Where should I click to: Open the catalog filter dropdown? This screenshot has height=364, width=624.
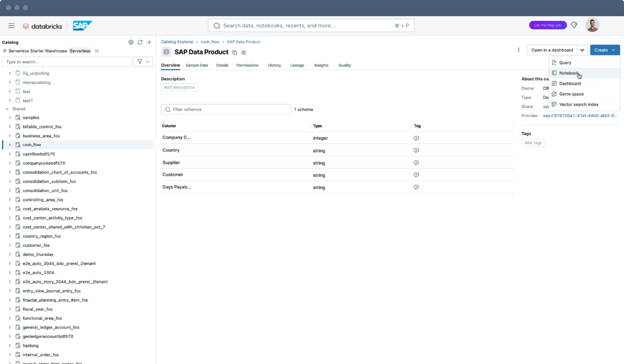coord(143,62)
